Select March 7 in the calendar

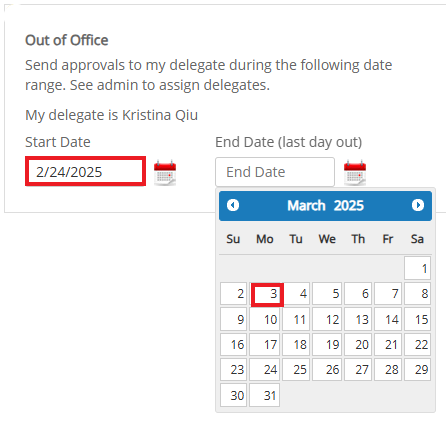388,293
